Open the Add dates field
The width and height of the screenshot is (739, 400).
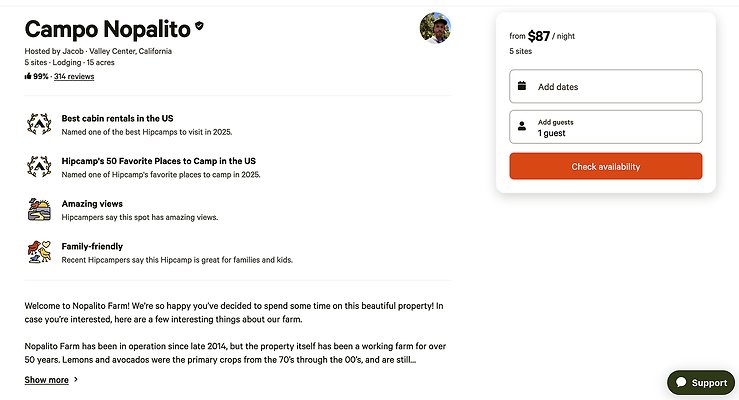(605, 86)
